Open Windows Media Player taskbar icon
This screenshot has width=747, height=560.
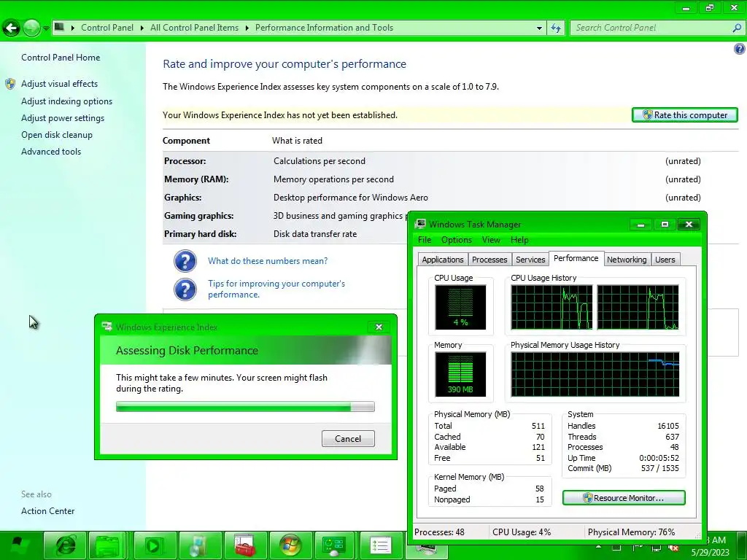point(153,545)
